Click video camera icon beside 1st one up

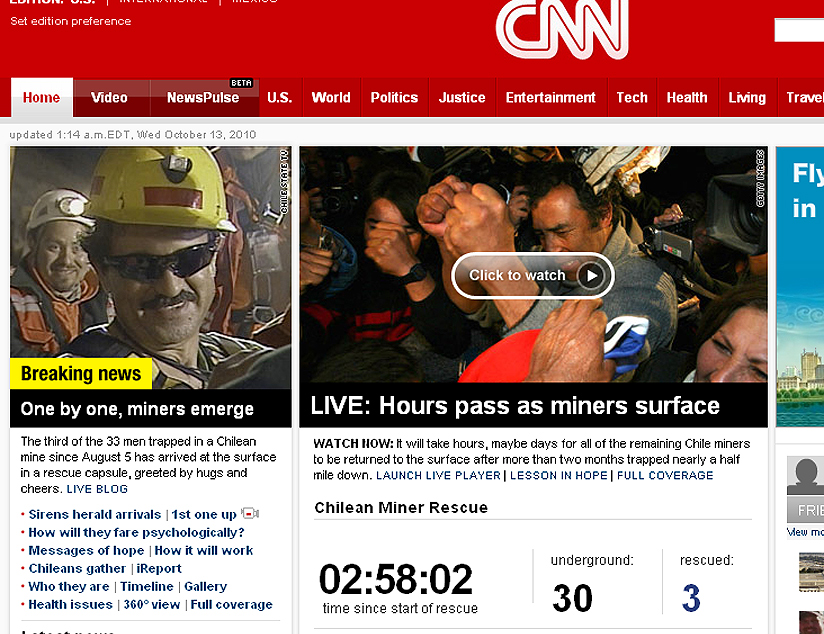tap(250, 513)
